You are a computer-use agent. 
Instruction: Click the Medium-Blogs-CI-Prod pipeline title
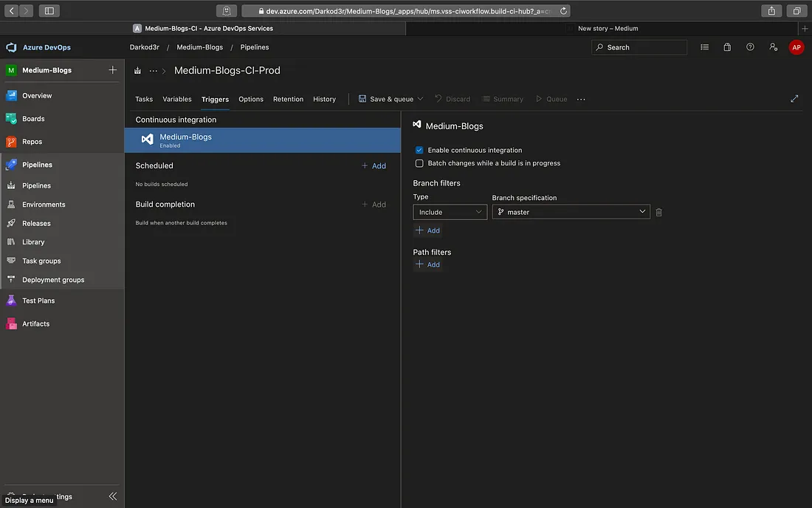click(x=227, y=70)
